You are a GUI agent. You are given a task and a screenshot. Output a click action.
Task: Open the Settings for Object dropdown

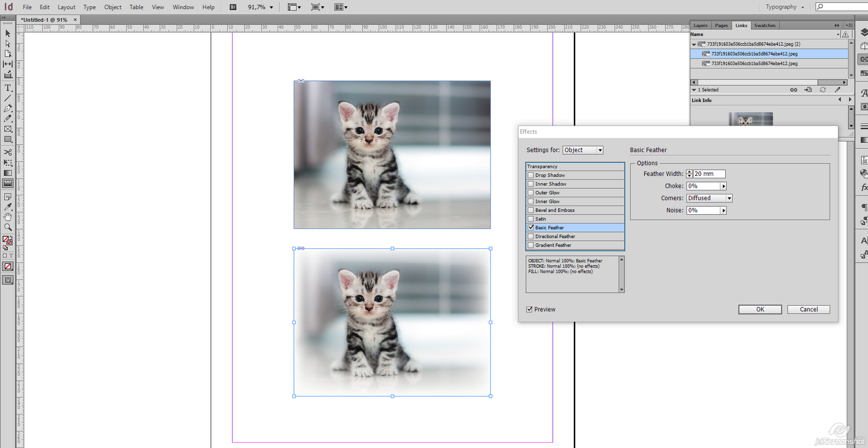click(583, 150)
